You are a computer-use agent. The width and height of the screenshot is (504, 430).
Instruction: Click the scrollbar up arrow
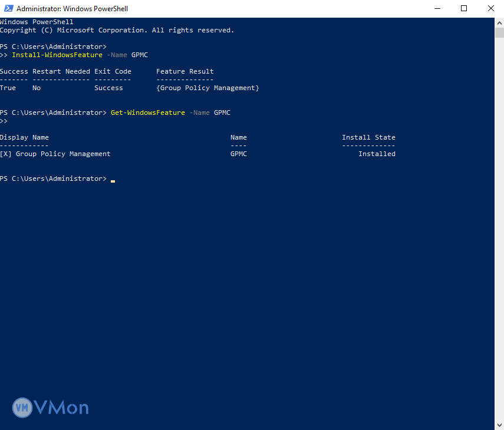pos(499,22)
